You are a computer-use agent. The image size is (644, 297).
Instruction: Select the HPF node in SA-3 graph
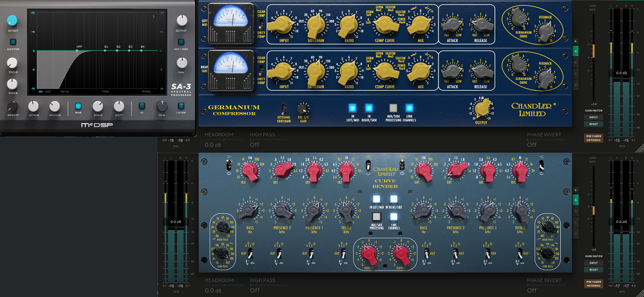click(77, 50)
